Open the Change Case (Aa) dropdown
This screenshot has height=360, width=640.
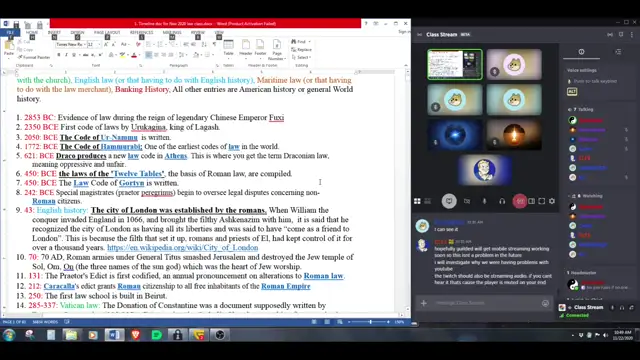(124, 44)
